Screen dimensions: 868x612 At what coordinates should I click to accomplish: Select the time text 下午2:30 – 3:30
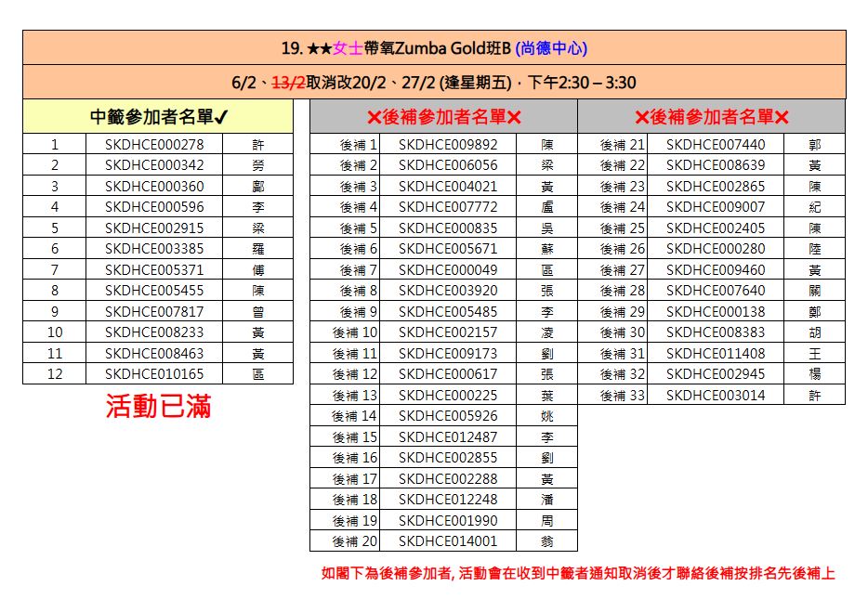pos(583,83)
